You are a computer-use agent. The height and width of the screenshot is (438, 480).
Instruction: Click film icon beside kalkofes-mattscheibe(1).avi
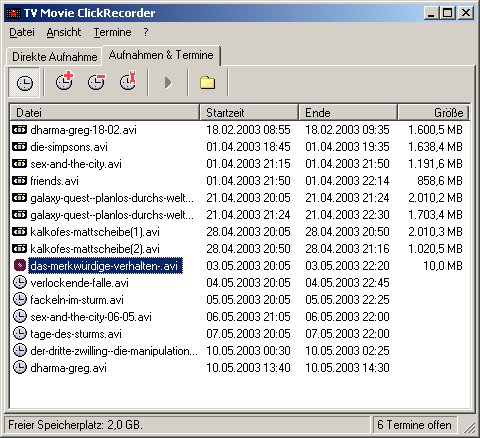click(x=19, y=231)
